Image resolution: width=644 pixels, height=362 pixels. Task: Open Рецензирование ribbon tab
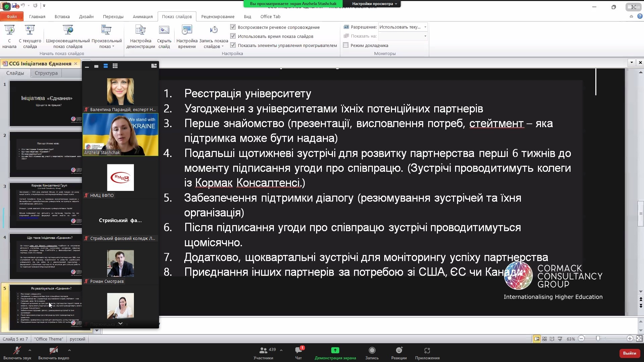pyautogui.click(x=218, y=16)
